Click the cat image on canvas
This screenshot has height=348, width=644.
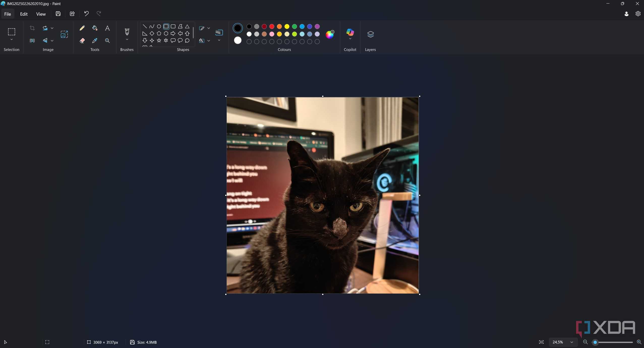tap(323, 195)
